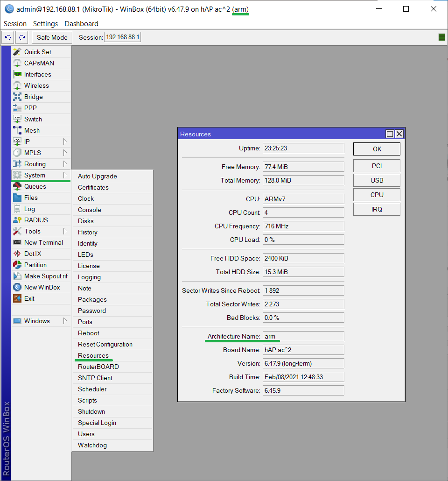The image size is (448, 481).
Task: Click the Version field 6.47.9 (long-term)
Action: point(303,363)
